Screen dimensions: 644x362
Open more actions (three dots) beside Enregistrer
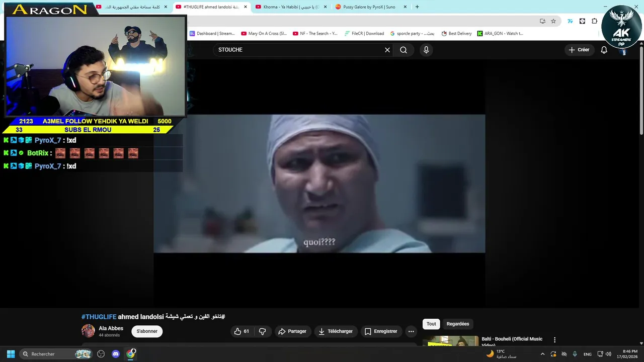click(411, 331)
